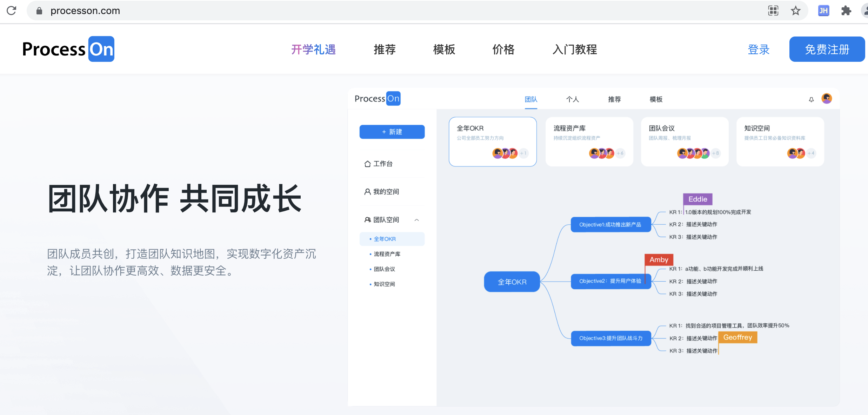
Task: Select 团队空间 in the sidebar
Action: coord(382,220)
